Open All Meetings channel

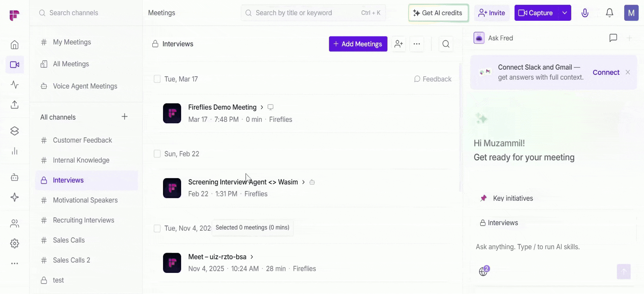[87, 64]
